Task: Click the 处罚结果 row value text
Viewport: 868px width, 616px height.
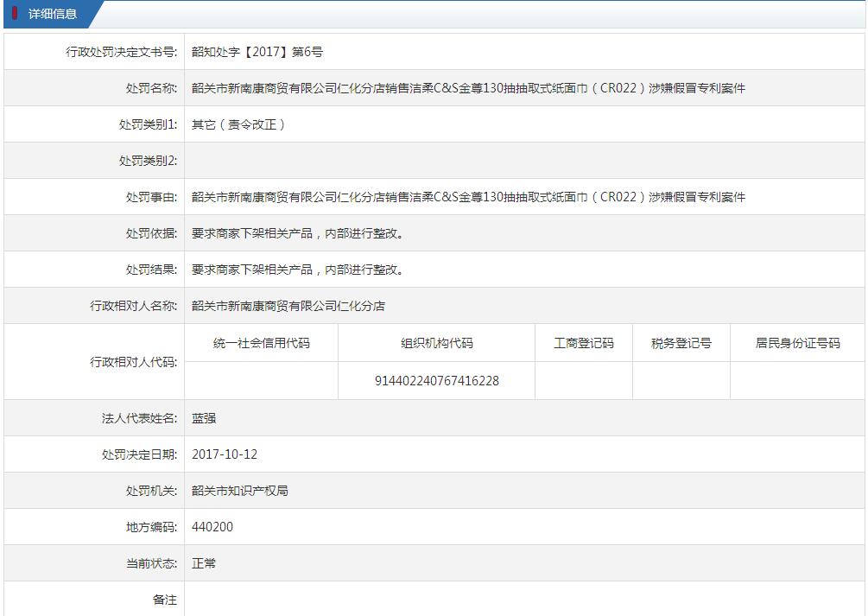Action: tap(298, 270)
